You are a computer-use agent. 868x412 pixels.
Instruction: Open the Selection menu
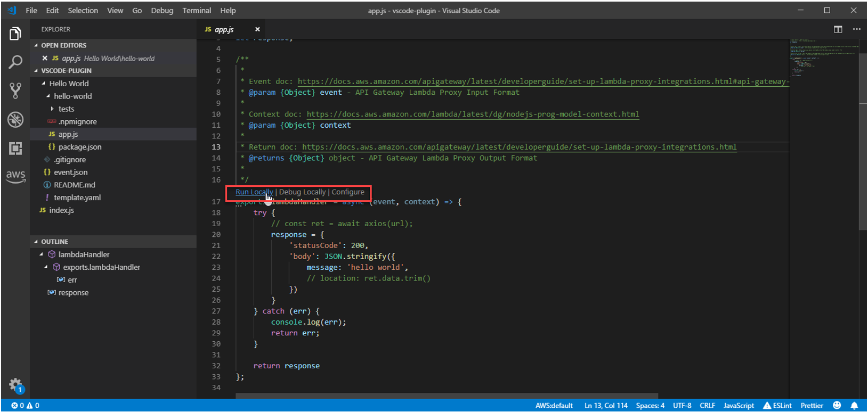pos(83,11)
